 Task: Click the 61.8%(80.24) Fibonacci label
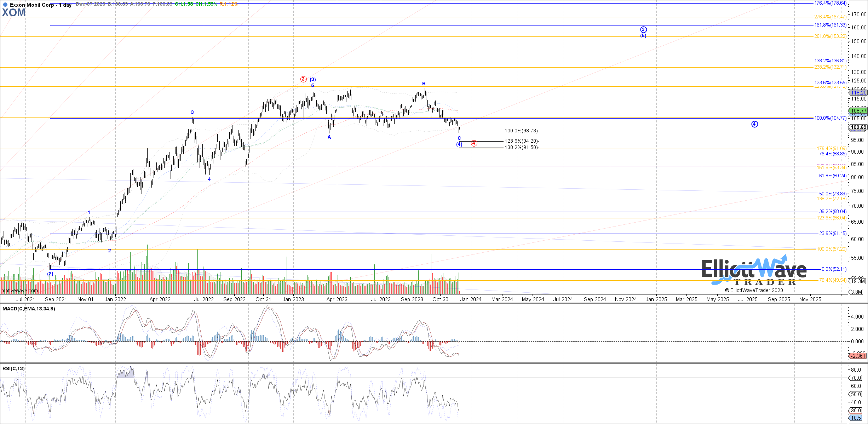[833, 176]
